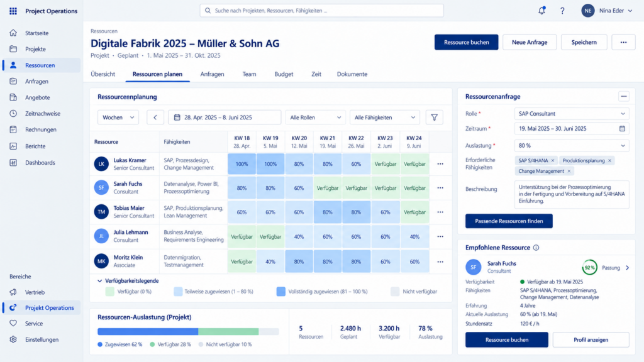The image size is (644, 362).
Task: Open Nina Eder account menu chevron
Action: coord(630,11)
